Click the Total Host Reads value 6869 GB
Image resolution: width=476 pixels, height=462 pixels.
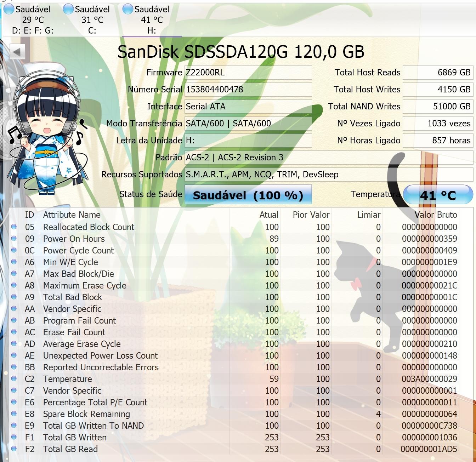coord(438,73)
